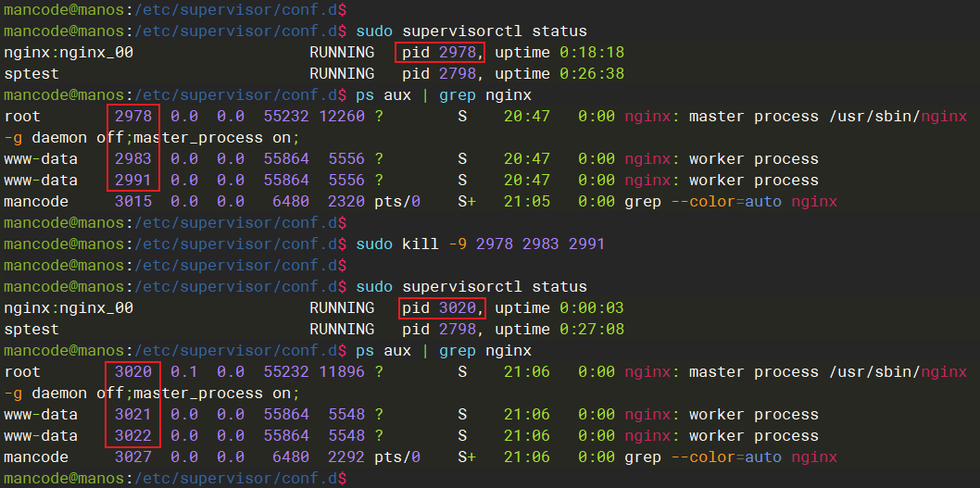
Task: Click the red-boxed pid 3020 in supervisorctl status
Action: 443,308
